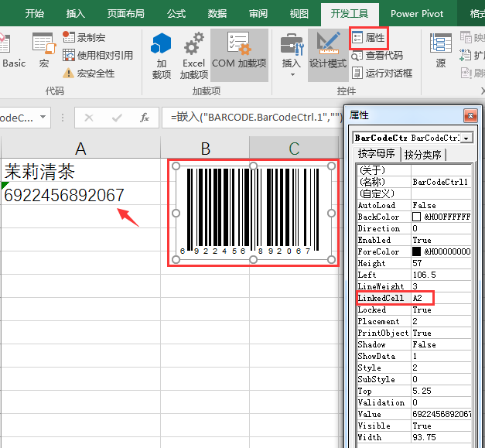Open Macro Security (宏安全性) settings
This screenshot has width=485, height=448.
click(x=88, y=74)
